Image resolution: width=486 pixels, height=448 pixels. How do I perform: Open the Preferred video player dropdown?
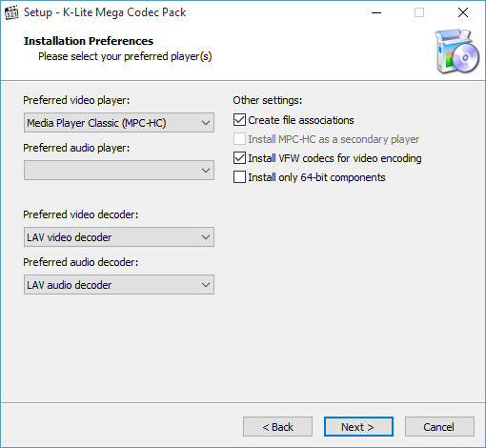pyautogui.click(x=119, y=123)
